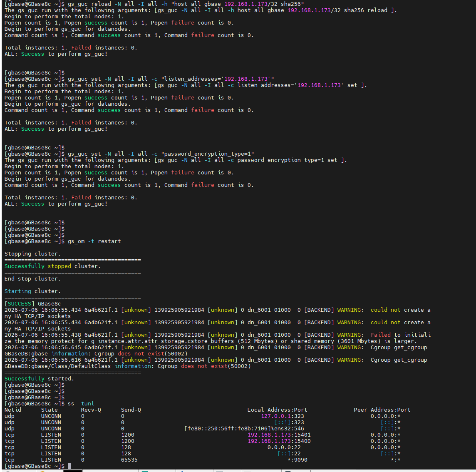Click the Send-Q value 65535

point(129,460)
